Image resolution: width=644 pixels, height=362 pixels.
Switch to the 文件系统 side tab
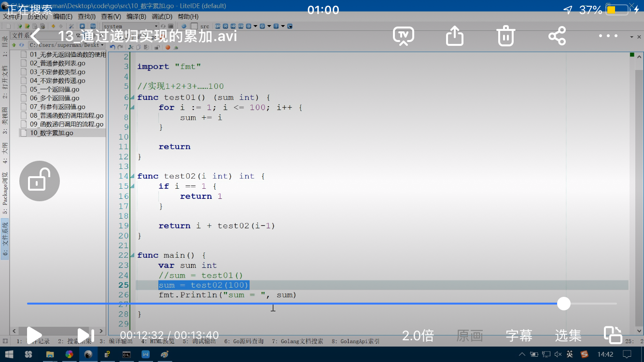coord(5,239)
